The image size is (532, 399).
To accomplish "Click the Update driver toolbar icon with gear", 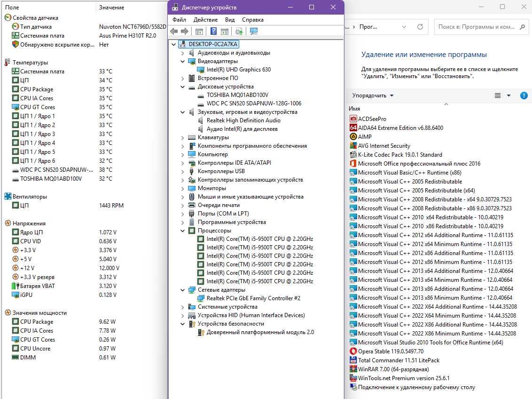I will [239, 32].
